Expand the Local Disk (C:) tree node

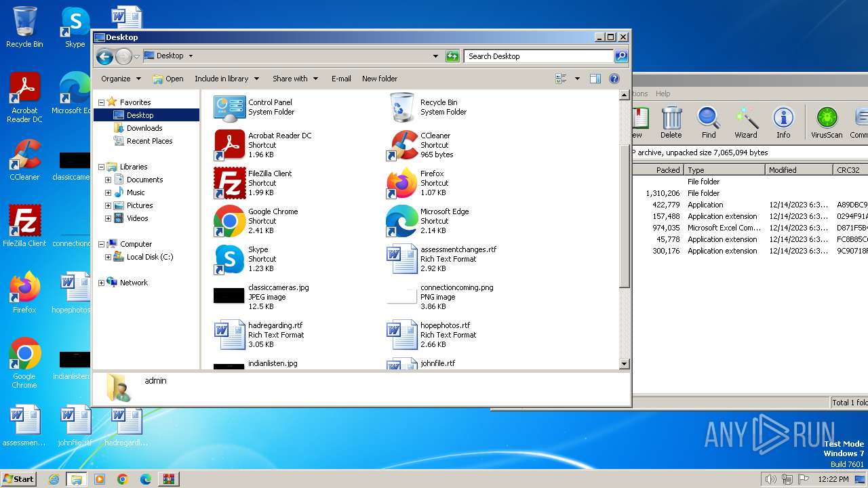coord(108,257)
